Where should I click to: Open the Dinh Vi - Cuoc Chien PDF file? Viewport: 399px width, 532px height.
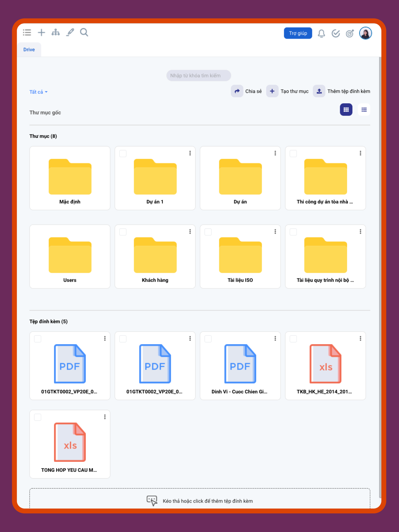coord(240,366)
